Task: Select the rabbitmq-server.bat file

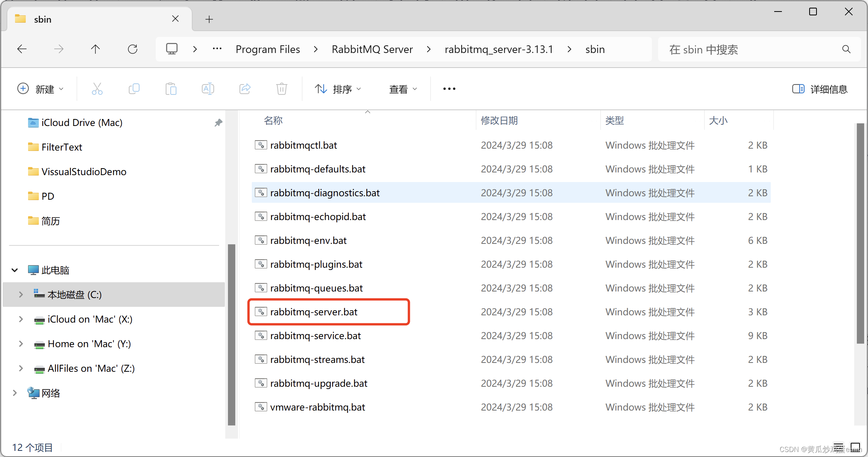Action: (x=314, y=312)
